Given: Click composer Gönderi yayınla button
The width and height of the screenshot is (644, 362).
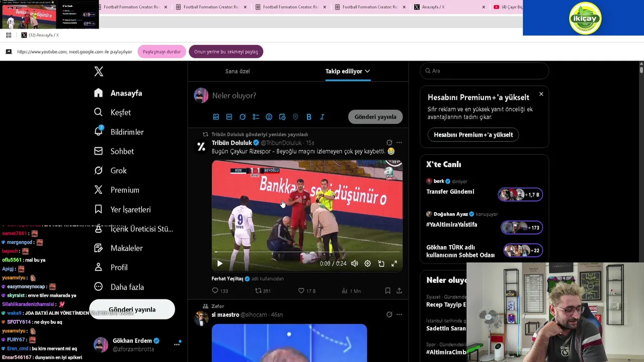Looking at the screenshot, I should pyautogui.click(x=375, y=117).
